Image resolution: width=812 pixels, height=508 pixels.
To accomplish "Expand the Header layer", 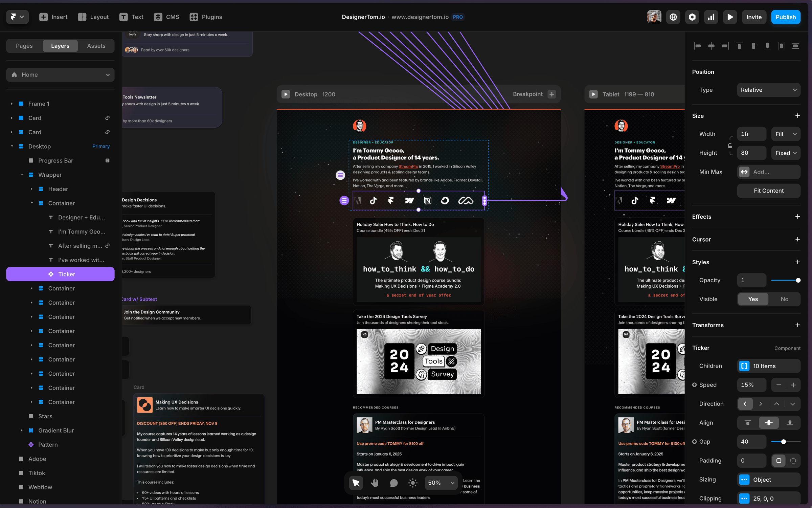I will 31,189.
